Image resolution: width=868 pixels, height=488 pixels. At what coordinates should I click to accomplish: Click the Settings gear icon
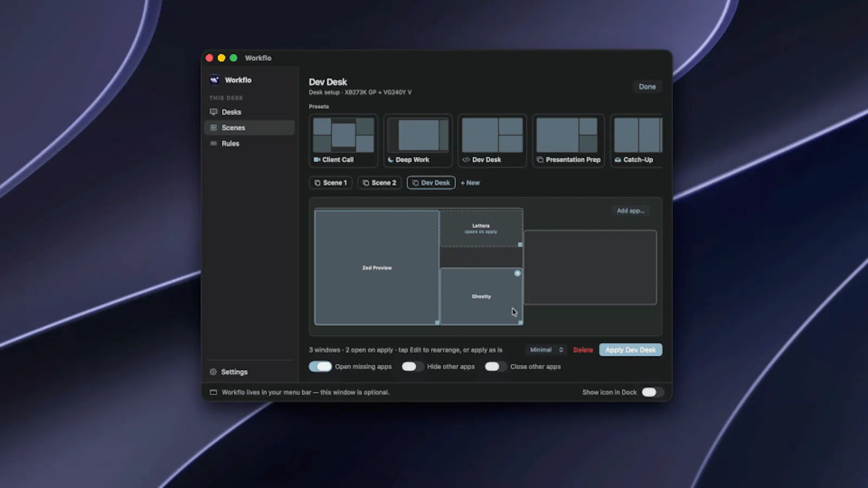[x=213, y=372]
